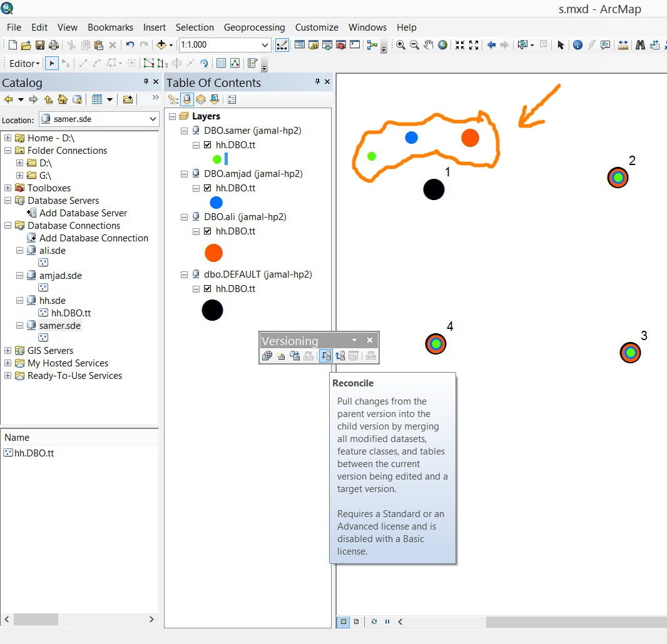Select the Zoom In tool
667x644 pixels.
(x=400, y=45)
